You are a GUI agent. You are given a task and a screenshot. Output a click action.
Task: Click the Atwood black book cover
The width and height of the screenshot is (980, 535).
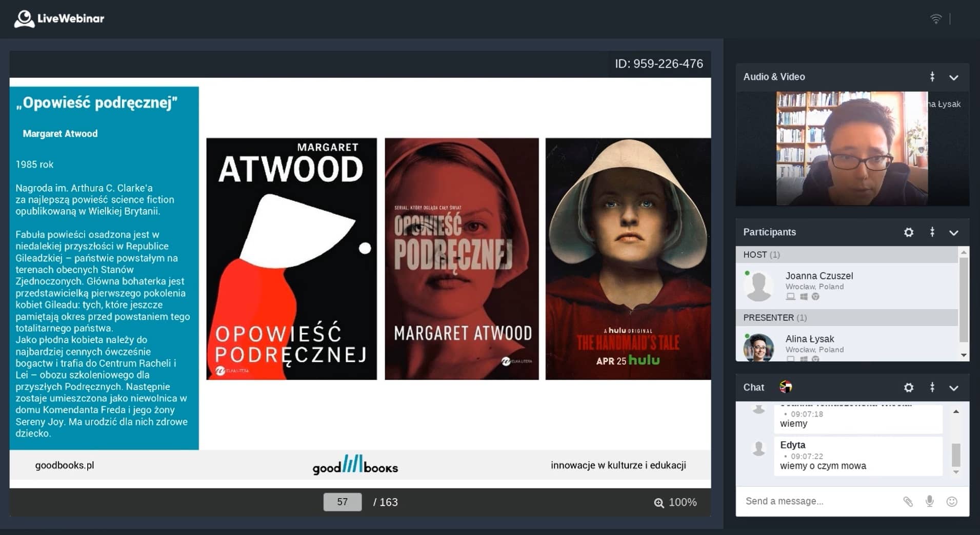coord(291,259)
